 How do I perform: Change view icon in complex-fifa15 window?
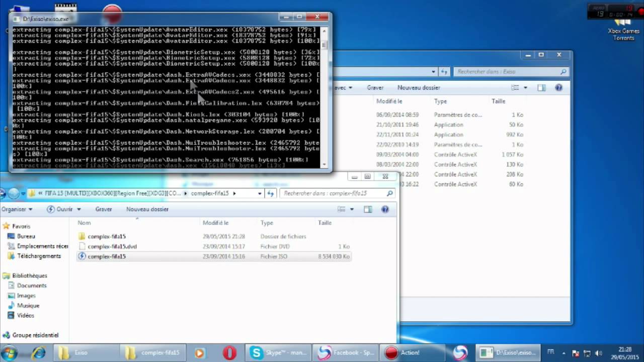point(342,209)
